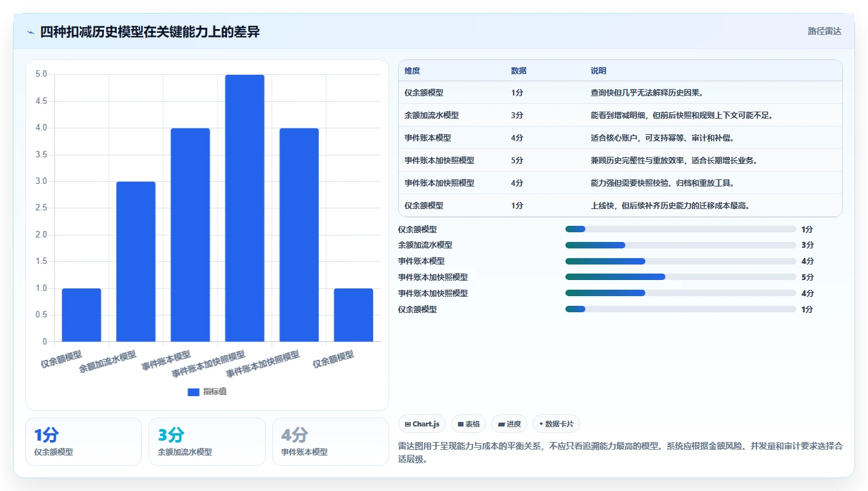Click the 表格 tag icon
868x491 pixels.
461,424
